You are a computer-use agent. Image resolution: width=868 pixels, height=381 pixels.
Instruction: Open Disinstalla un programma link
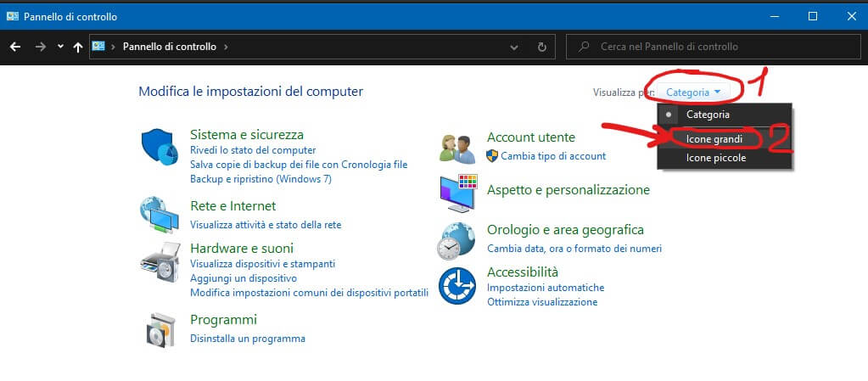247,339
